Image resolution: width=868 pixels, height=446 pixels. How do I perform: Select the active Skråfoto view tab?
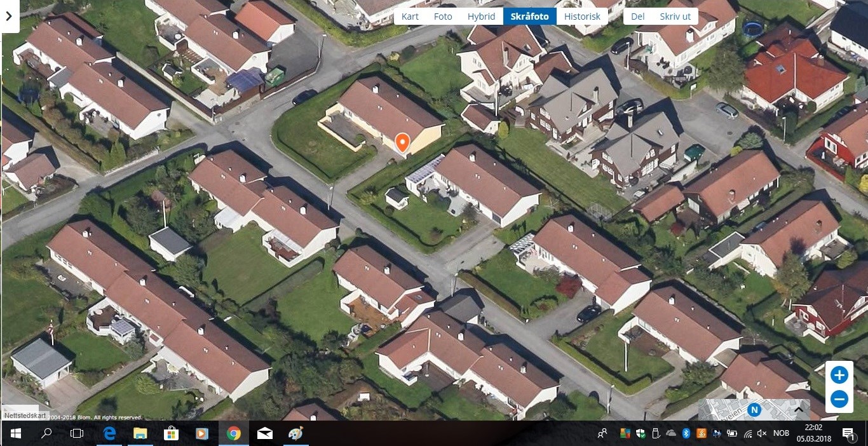pyautogui.click(x=529, y=17)
